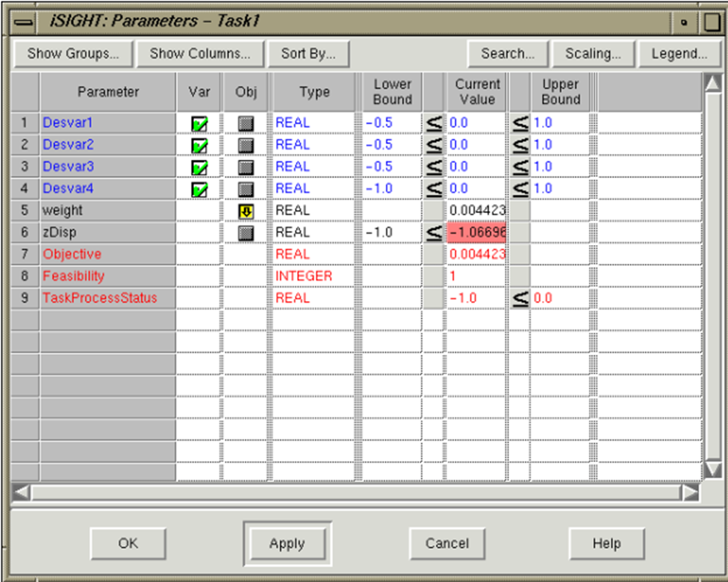
Task: Click the zDisp lower bound inequality symbol
Action: click(434, 233)
